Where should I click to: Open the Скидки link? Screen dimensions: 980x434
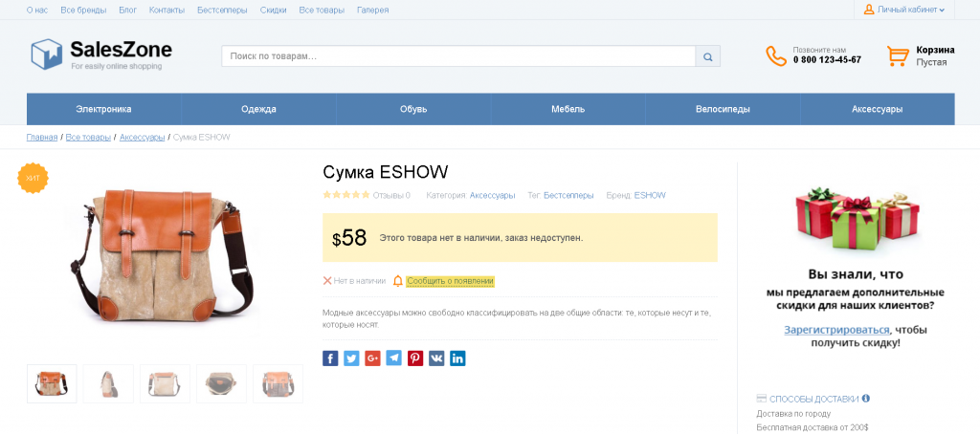pyautogui.click(x=273, y=10)
